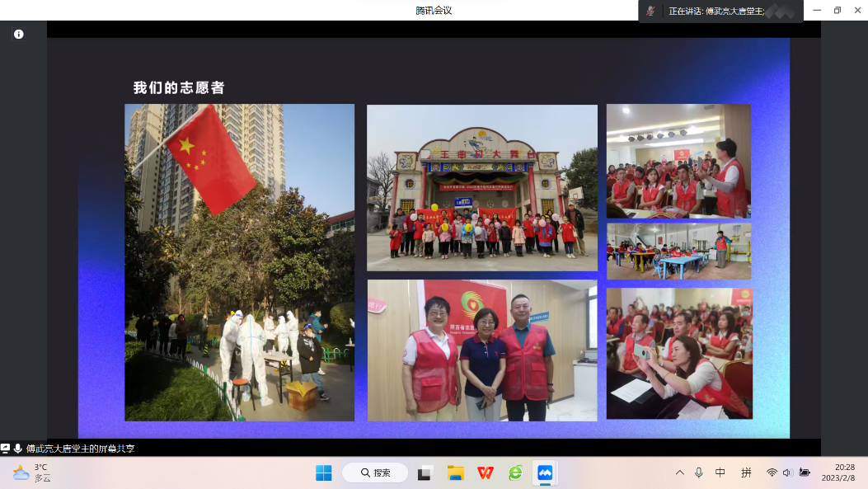
Task: Toggle input method Chinese/English mode (中)
Action: pyautogui.click(x=720, y=473)
